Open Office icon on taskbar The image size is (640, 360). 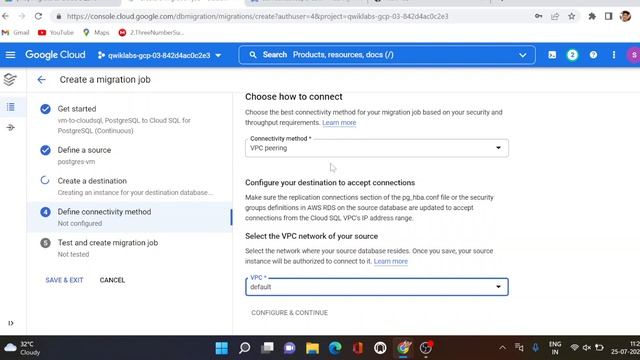pos(358,348)
